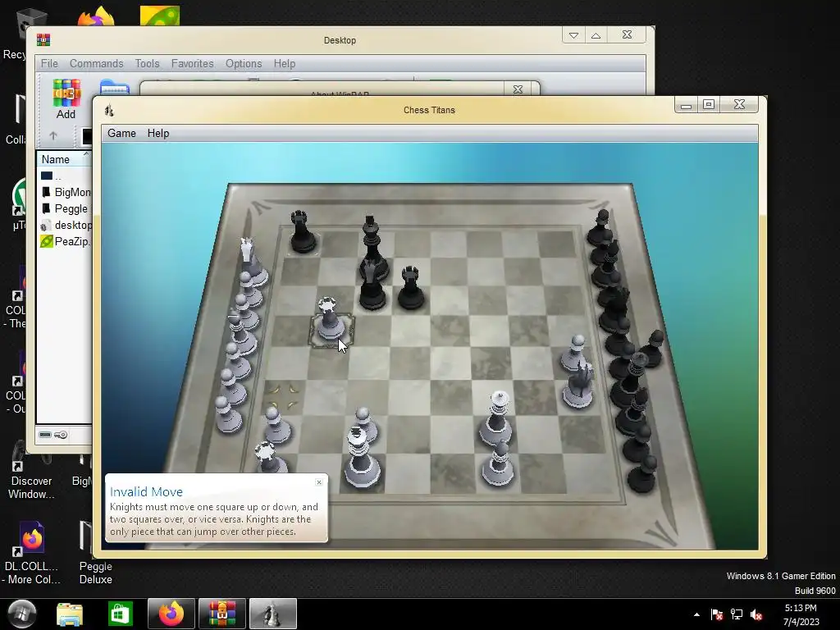Click the square marked with yellow corner arrows
The image size is (840, 630).
(x=283, y=397)
